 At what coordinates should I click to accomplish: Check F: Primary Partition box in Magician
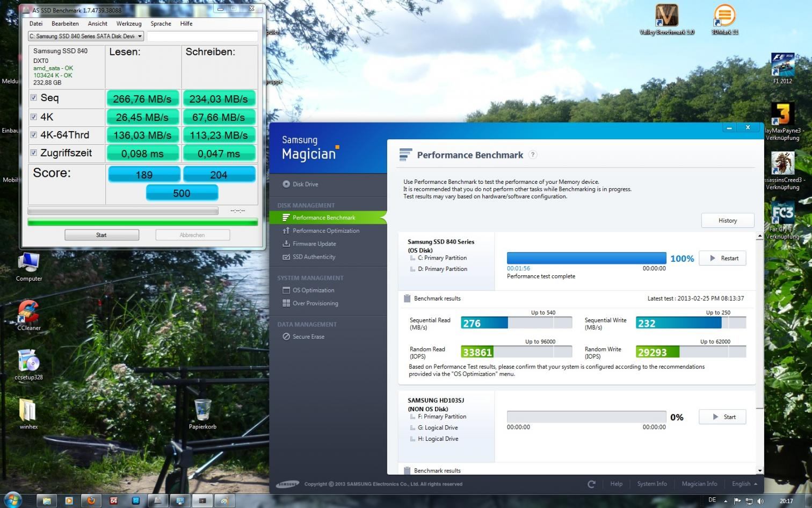pyautogui.click(x=413, y=417)
